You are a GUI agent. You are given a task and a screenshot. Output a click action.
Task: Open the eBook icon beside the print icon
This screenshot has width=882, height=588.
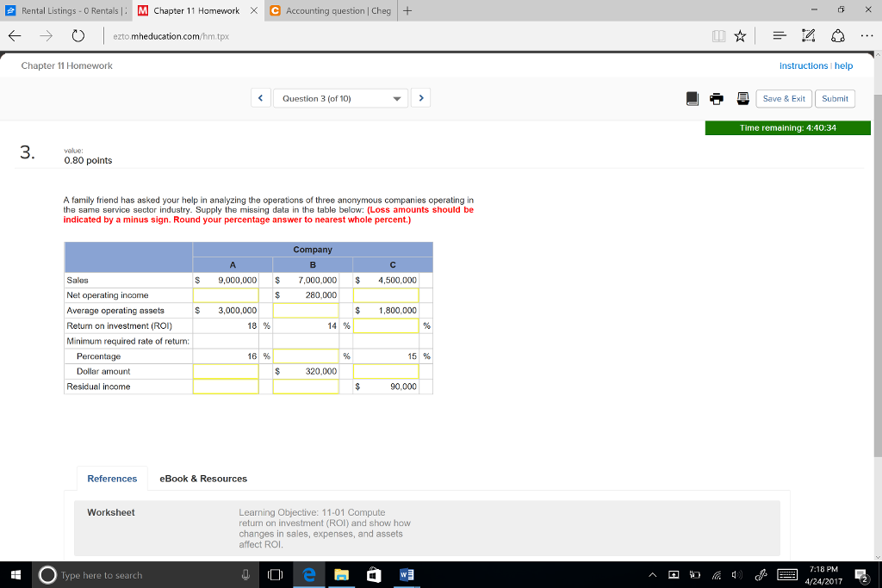coord(693,98)
